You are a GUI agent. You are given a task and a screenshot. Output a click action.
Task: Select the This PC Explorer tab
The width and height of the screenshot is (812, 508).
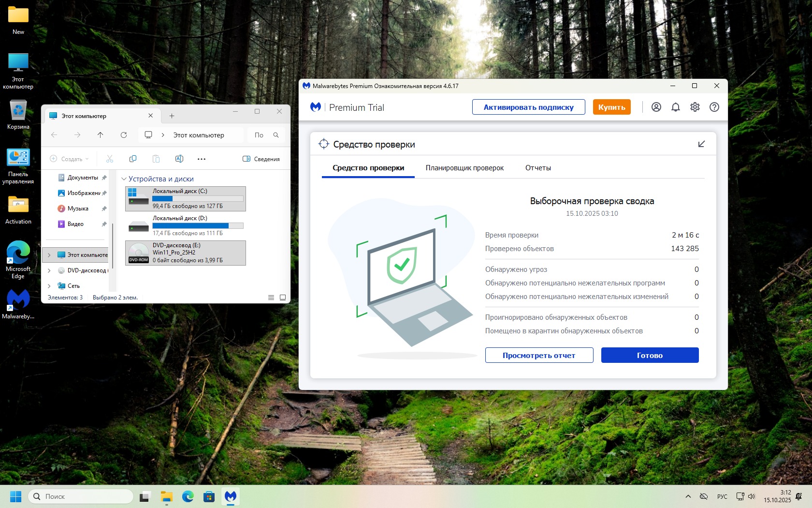point(101,116)
